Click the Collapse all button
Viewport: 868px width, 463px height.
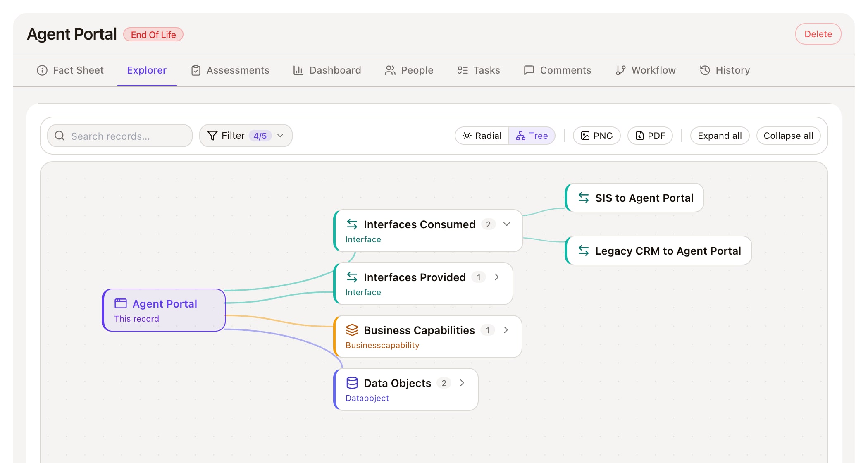(788, 136)
